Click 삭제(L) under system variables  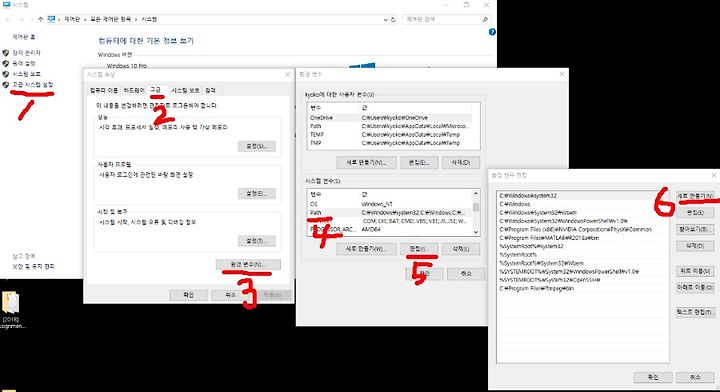[x=461, y=249]
